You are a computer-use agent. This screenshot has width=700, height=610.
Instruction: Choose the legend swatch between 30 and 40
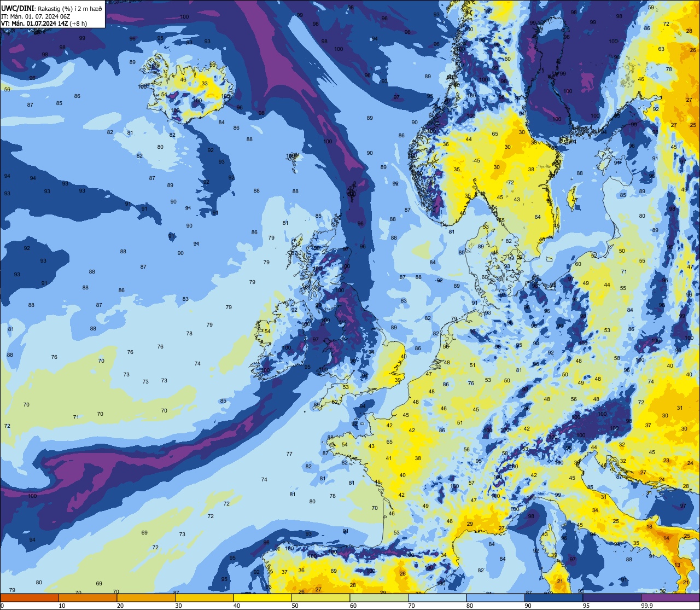click(x=204, y=597)
